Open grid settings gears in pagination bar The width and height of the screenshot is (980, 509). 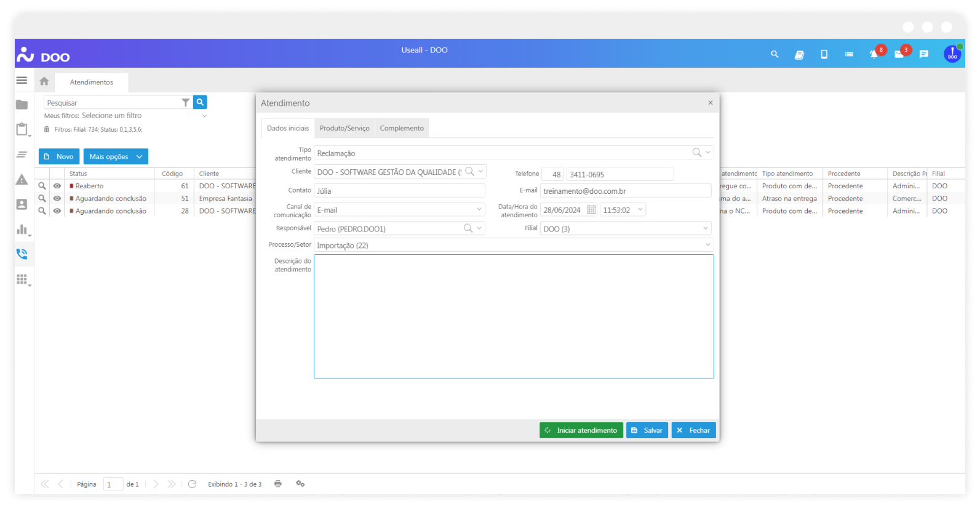pyautogui.click(x=300, y=484)
